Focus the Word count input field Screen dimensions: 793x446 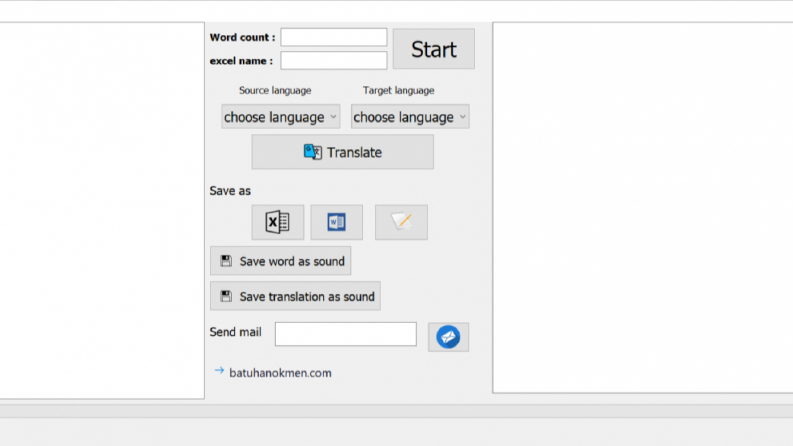click(334, 37)
